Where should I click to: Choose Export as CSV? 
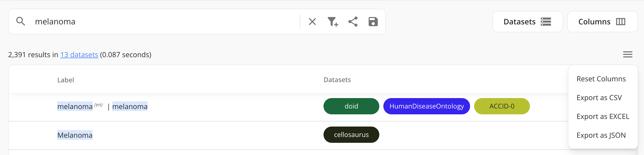point(599,98)
